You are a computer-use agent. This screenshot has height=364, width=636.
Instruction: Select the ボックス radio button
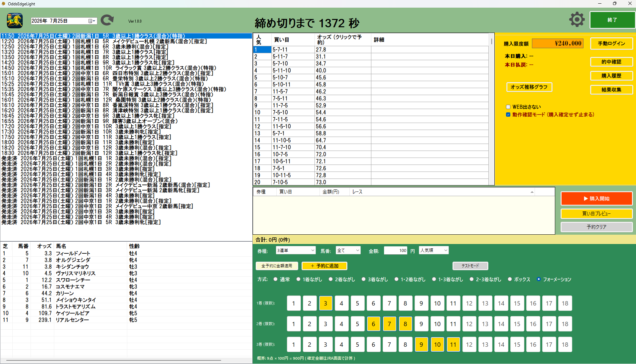coord(510,279)
